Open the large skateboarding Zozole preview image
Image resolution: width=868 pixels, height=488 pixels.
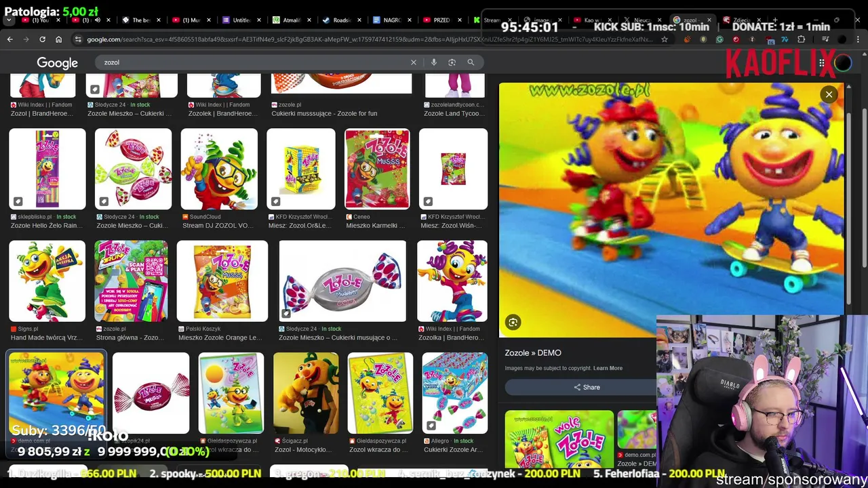pyautogui.click(x=671, y=209)
